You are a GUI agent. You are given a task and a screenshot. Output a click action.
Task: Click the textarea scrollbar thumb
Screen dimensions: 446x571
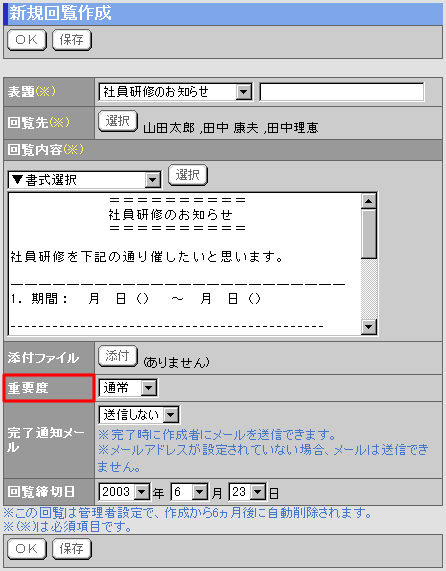point(369,234)
